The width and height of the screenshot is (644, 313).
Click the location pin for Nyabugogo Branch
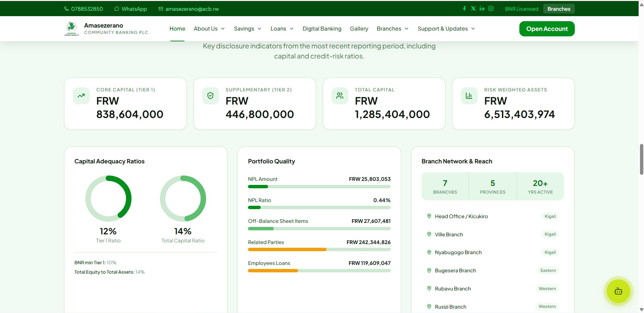point(429,252)
